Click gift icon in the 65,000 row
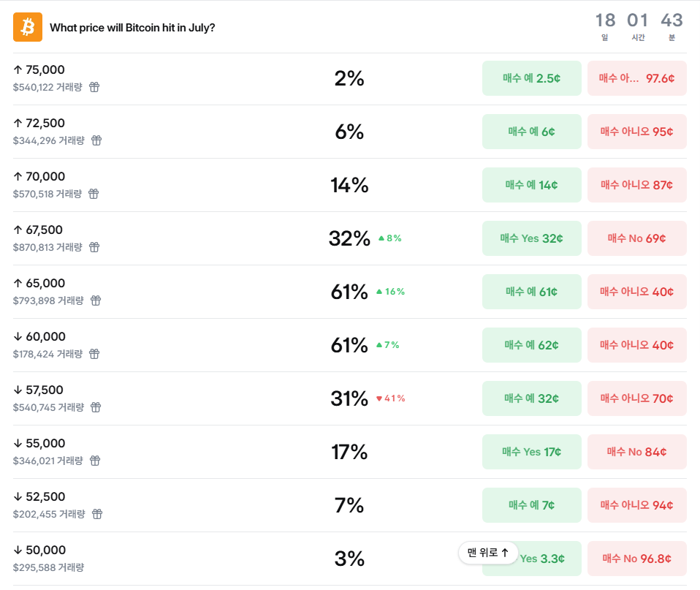700x590 pixels. pyautogui.click(x=96, y=300)
